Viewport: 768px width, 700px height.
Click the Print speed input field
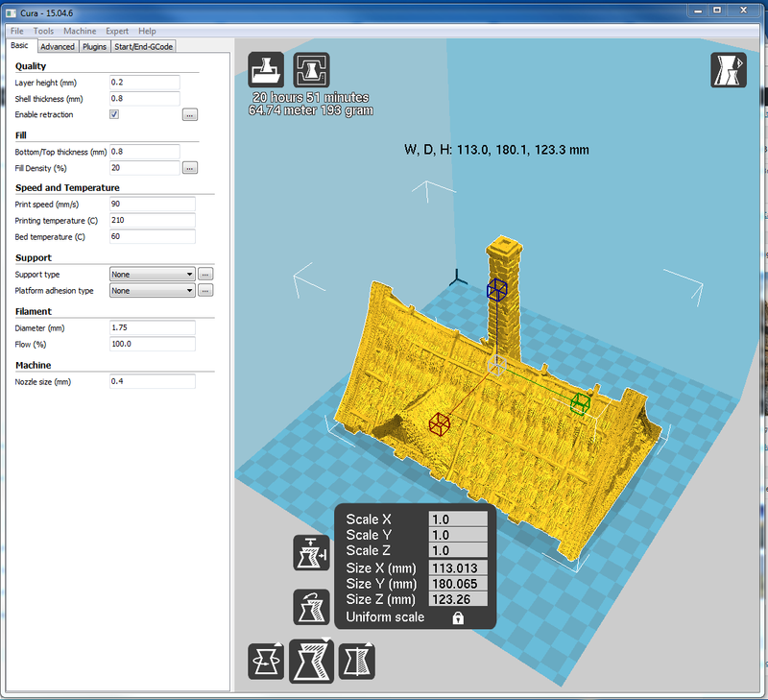(153, 204)
